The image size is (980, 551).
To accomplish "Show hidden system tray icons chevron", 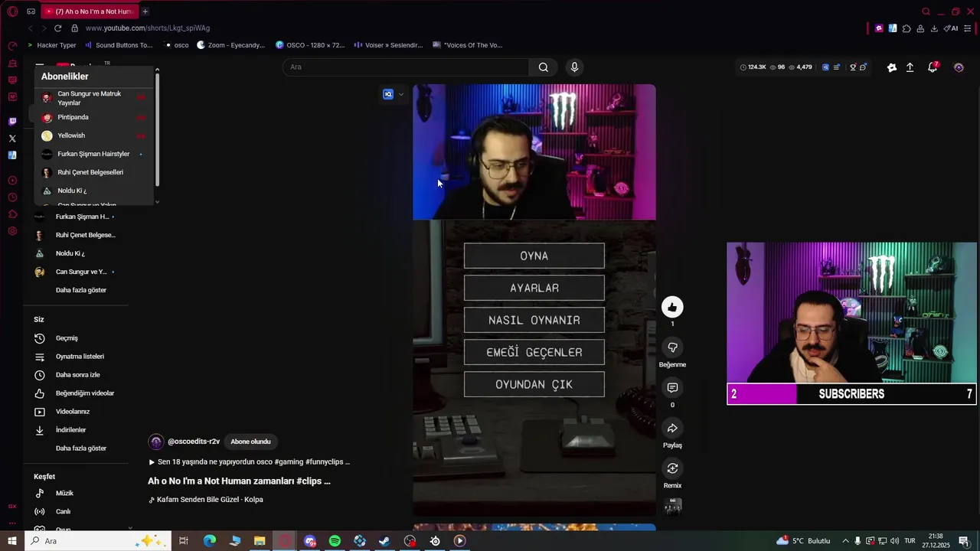I will [x=845, y=541].
